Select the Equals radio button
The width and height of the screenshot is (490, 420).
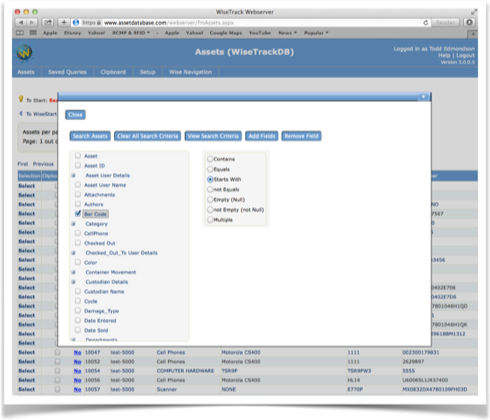point(210,169)
